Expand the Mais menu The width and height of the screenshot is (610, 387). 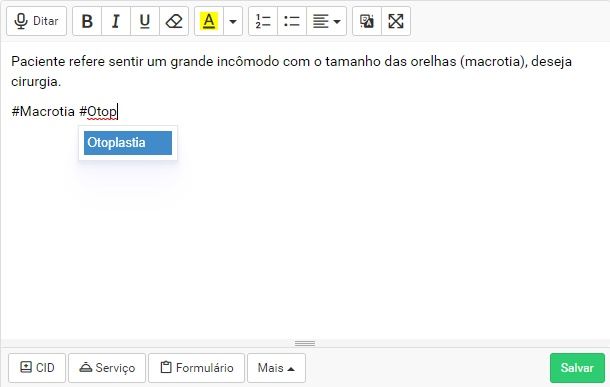coord(276,368)
